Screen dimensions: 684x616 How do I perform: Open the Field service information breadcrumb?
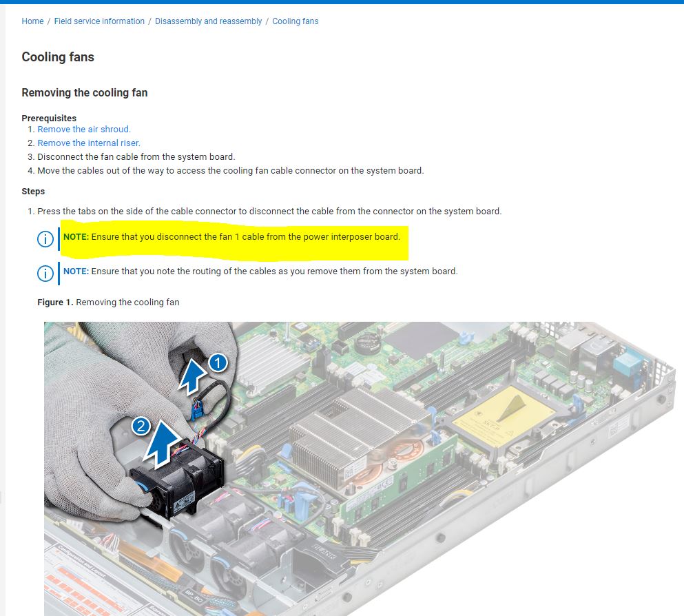99,21
